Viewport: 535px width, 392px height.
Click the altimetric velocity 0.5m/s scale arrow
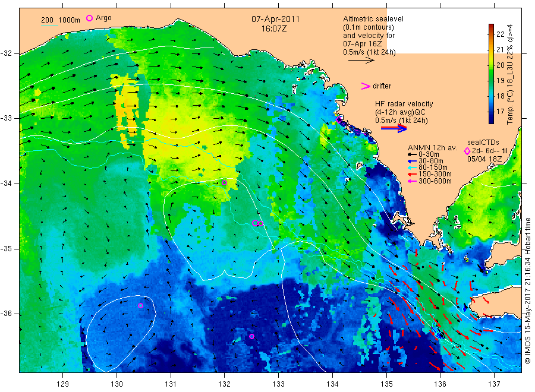361,61
